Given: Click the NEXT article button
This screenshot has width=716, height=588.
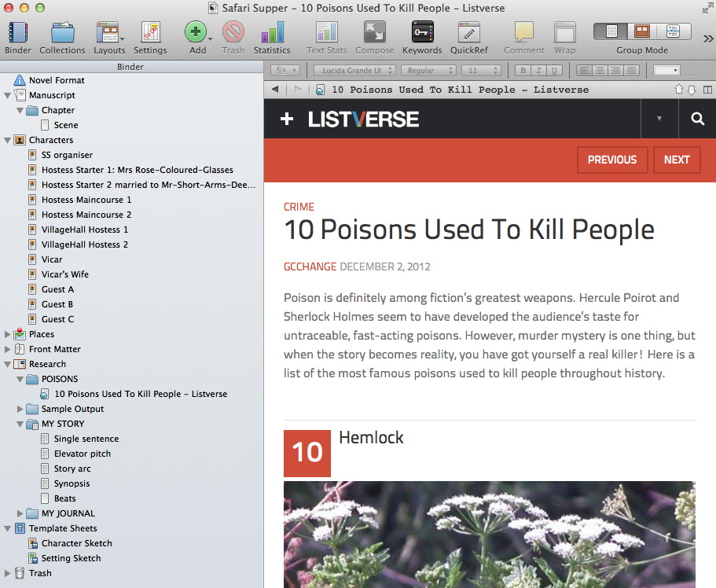Looking at the screenshot, I should click(677, 160).
